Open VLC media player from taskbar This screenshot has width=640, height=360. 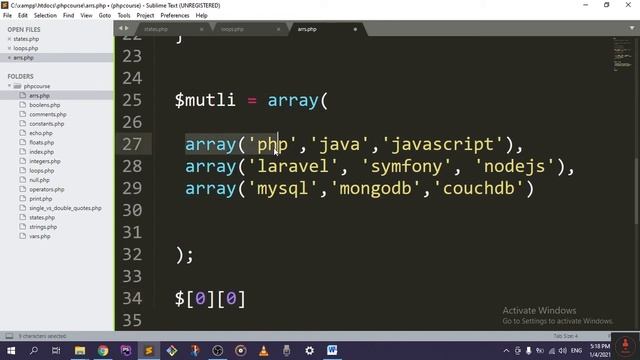[x=264, y=351]
